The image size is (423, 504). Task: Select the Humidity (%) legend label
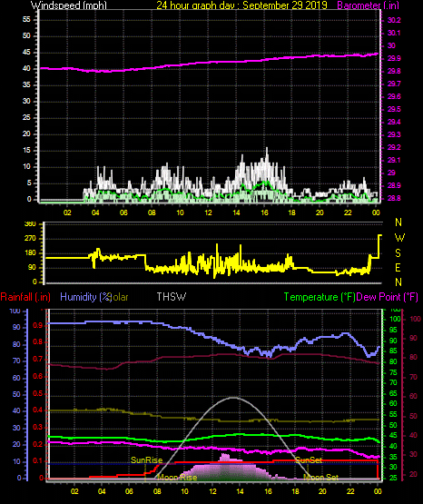tap(85, 297)
